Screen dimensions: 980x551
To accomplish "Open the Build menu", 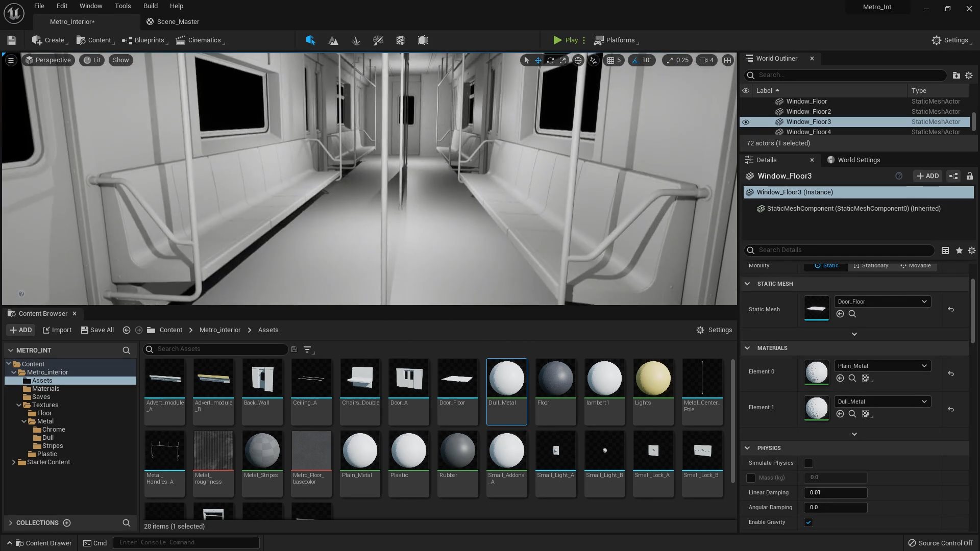I will pos(150,6).
